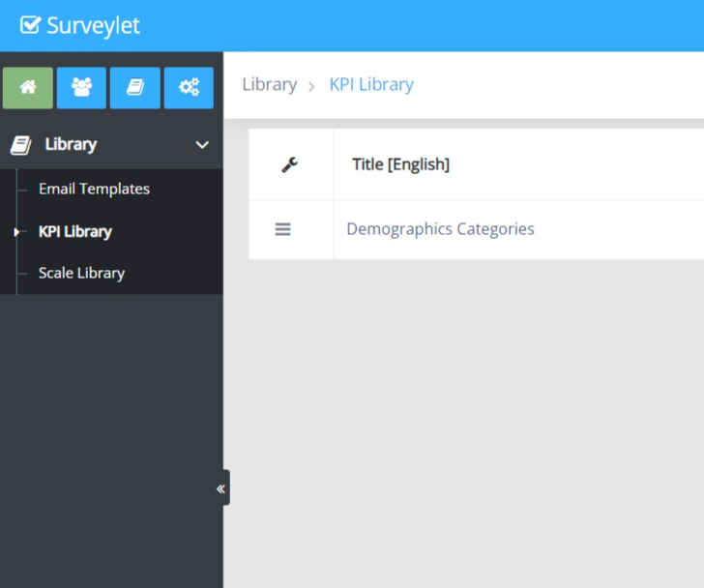Open the Demographics Categories entry
704x588 pixels.
click(x=440, y=229)
